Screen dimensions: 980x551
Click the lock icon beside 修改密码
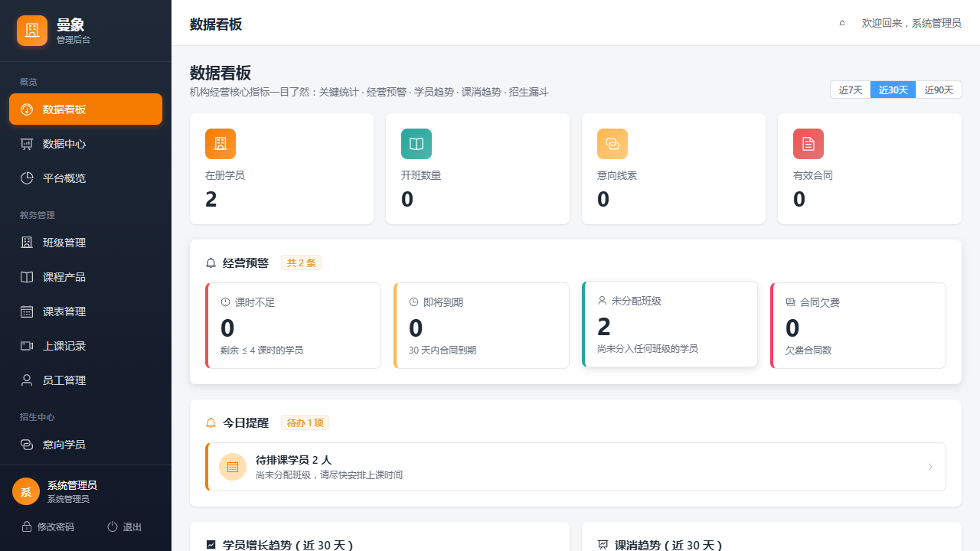(27, 527)
